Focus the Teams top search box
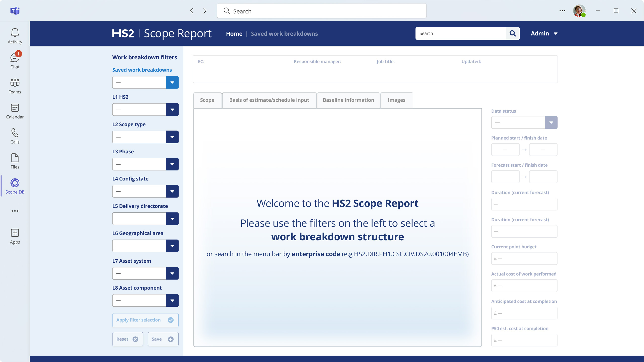The height and width of the screenshot is (362, 644). [x=321, y=11]
